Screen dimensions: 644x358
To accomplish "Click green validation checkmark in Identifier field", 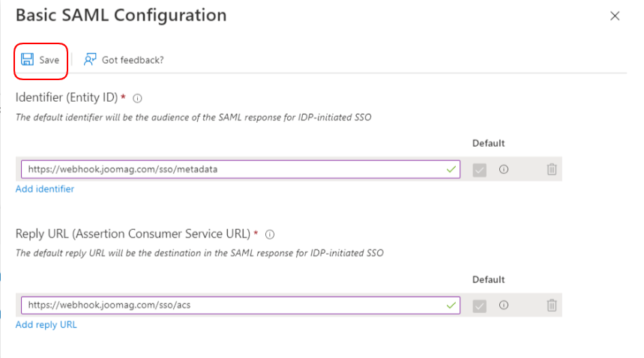I will (x=451, y=170).
